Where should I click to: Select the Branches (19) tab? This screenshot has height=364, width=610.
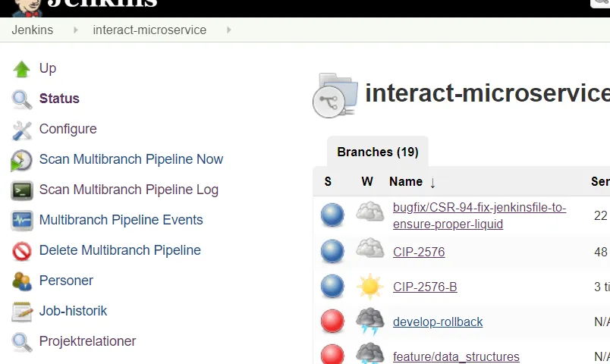[x=378, y=152]
